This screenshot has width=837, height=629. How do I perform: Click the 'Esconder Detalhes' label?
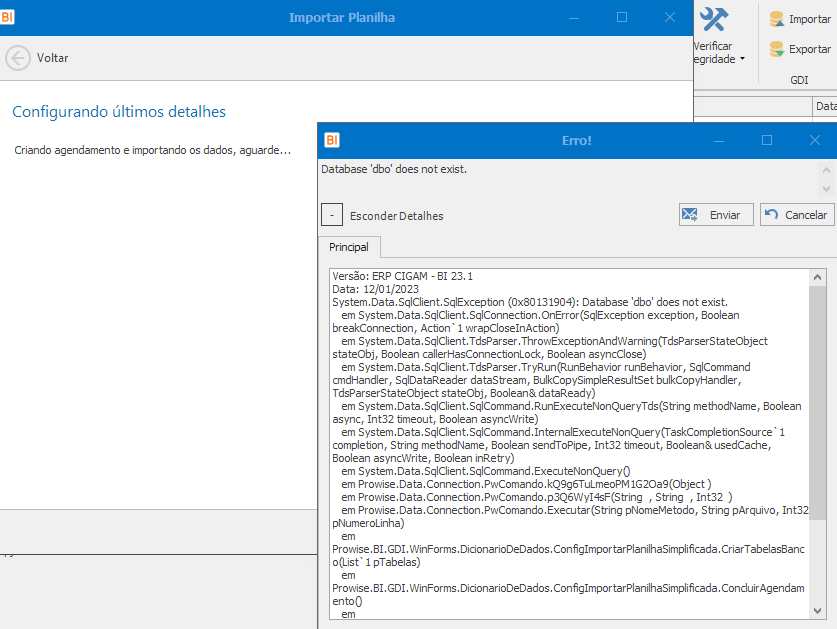point(397,216)
